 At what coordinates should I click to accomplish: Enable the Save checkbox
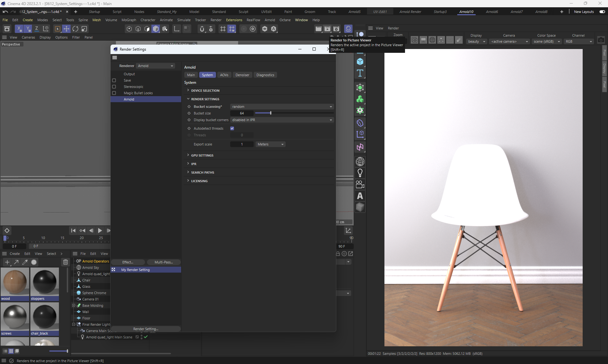point(114,80)
